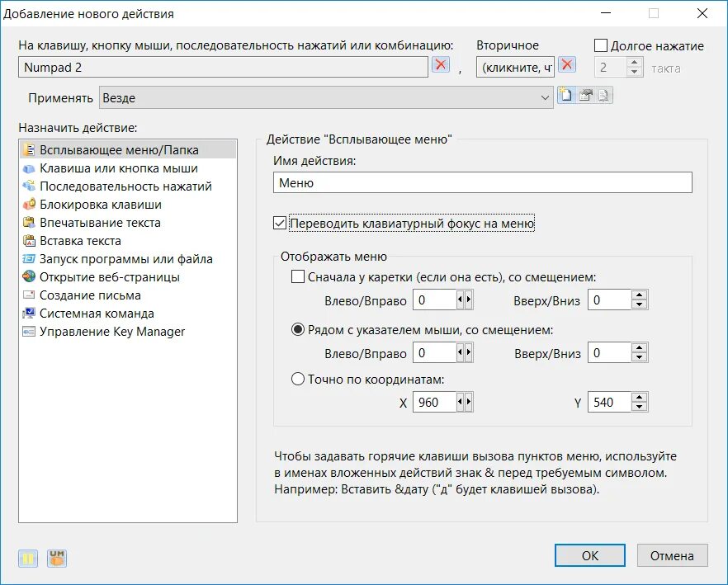728x585 pixels.
Task: Click the Numpad 2 key assignment field
Action: coord(224,67)
